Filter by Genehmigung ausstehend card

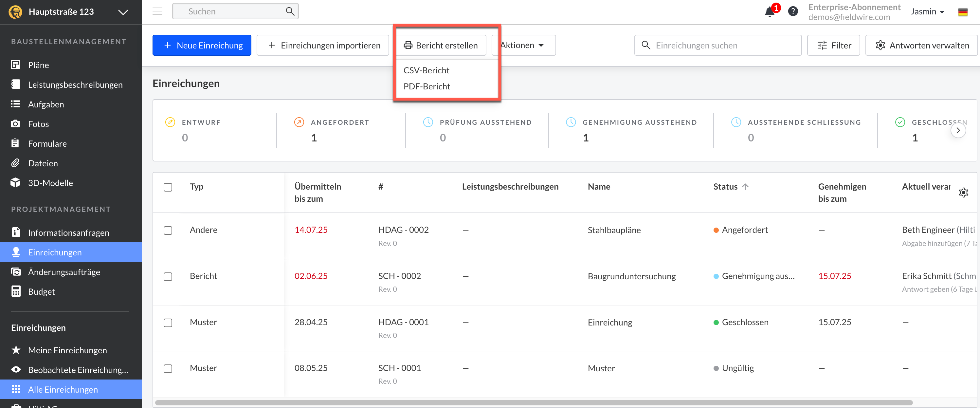tap(631, 130)
